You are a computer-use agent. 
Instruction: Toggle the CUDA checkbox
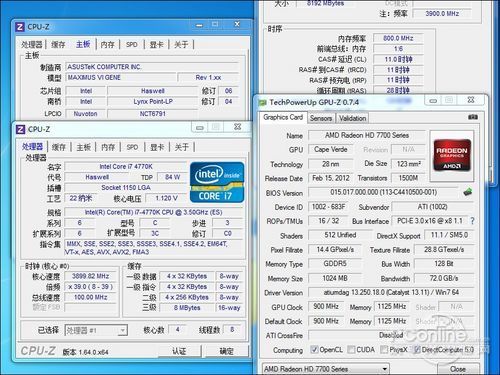[x=351, y=349]
